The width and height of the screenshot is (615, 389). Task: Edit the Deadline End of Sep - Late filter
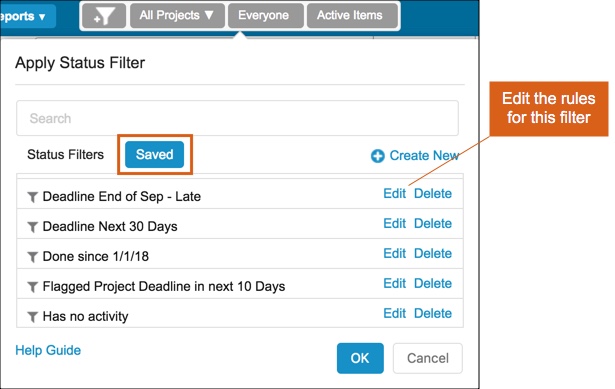click(x=394, y=194)
